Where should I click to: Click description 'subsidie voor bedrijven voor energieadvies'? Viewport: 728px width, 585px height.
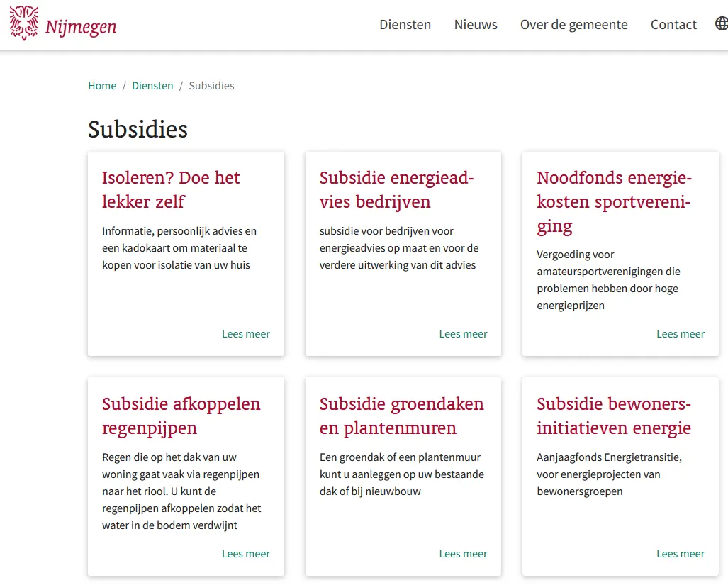[x=399, y=248]
